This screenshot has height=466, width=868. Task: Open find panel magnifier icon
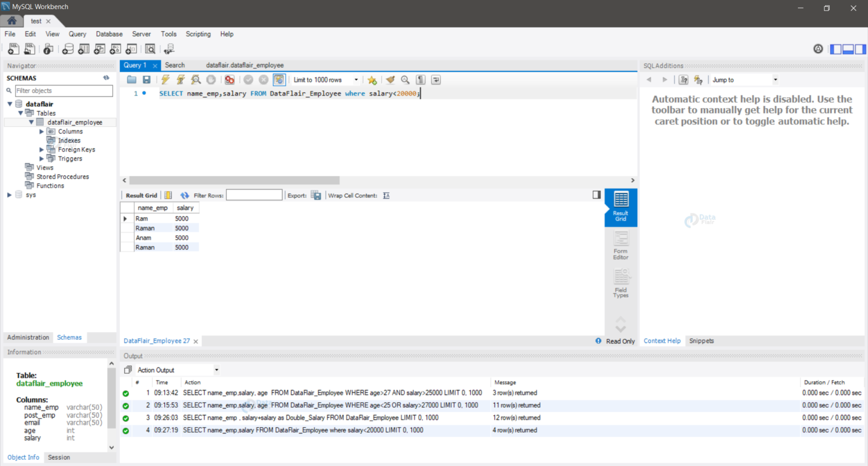click(x=405, y=80)
